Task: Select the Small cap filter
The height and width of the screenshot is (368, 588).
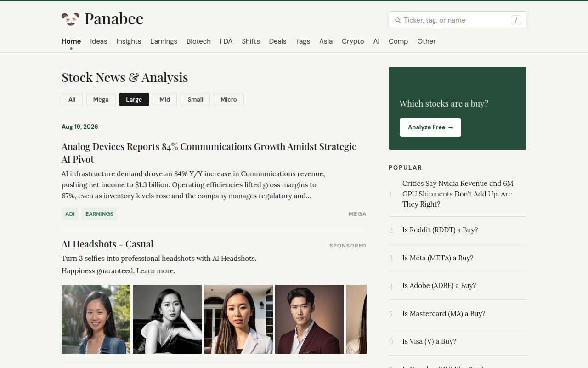Action: click(195, 99)
